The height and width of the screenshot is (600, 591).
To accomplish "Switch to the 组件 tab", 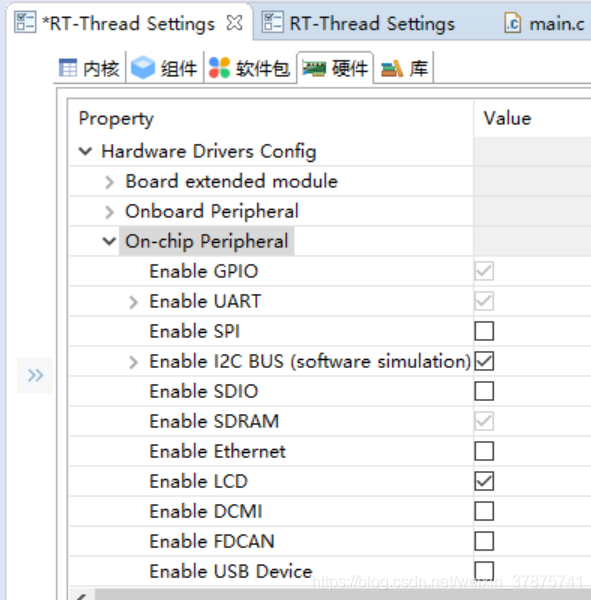I will [x=165, y=68].
